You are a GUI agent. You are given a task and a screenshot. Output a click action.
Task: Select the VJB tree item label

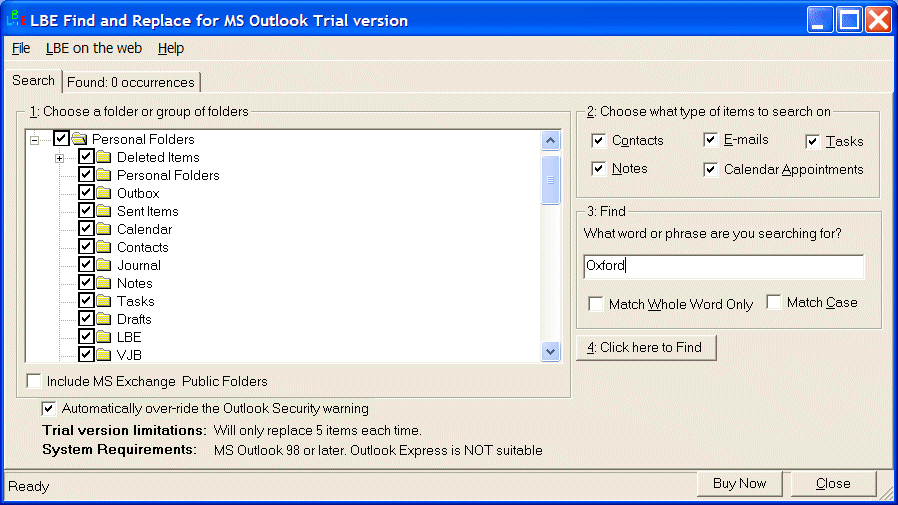(x=129, y=356)
